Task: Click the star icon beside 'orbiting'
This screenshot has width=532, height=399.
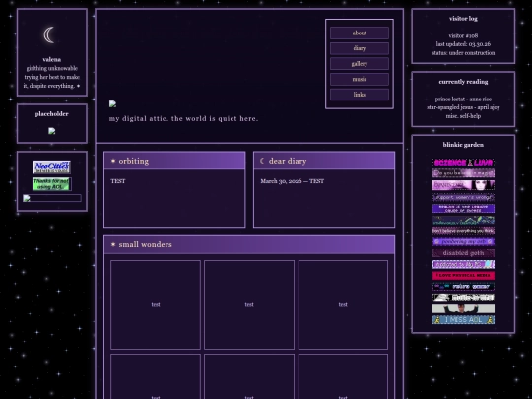Action: pos(113,161)
